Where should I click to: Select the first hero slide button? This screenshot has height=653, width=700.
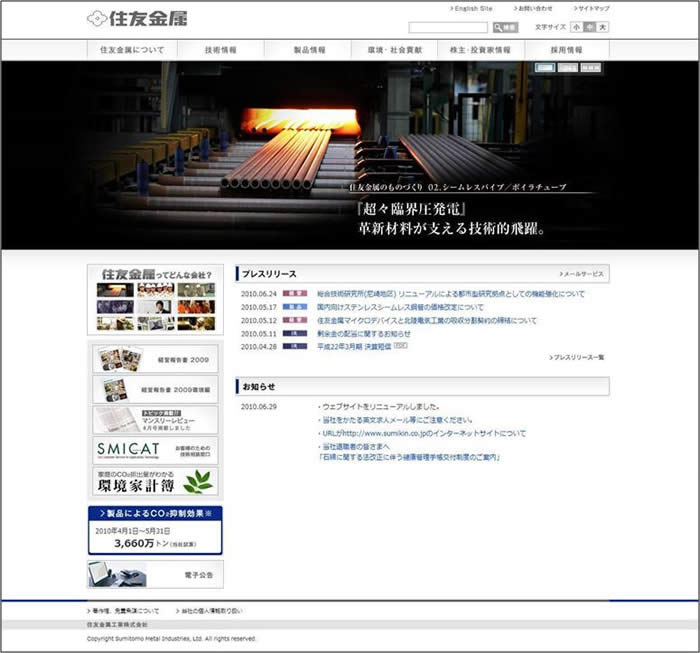pyautogui.click(x=545, y=67)
